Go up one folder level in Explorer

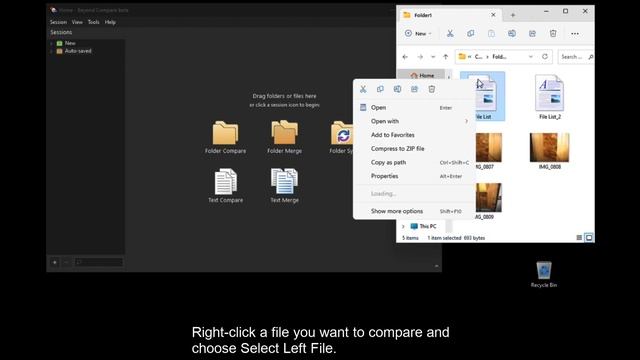[446, 57]
